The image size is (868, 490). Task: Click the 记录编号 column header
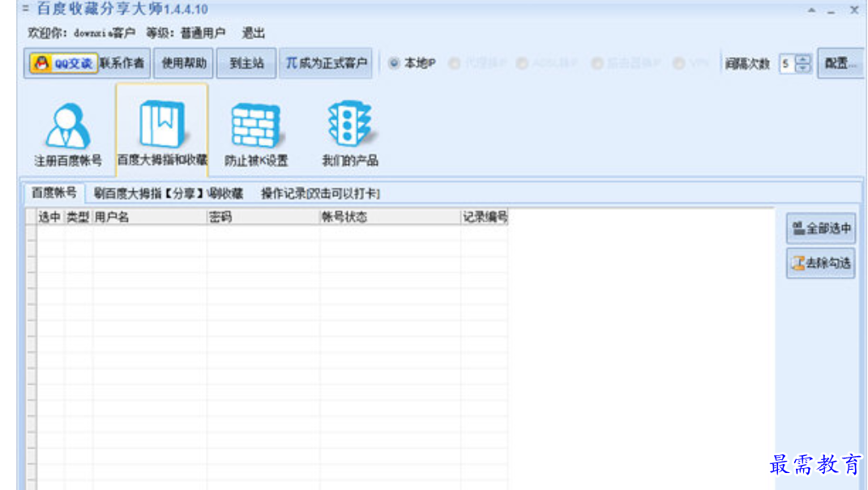pyautogui.click(x=485, y=217)
